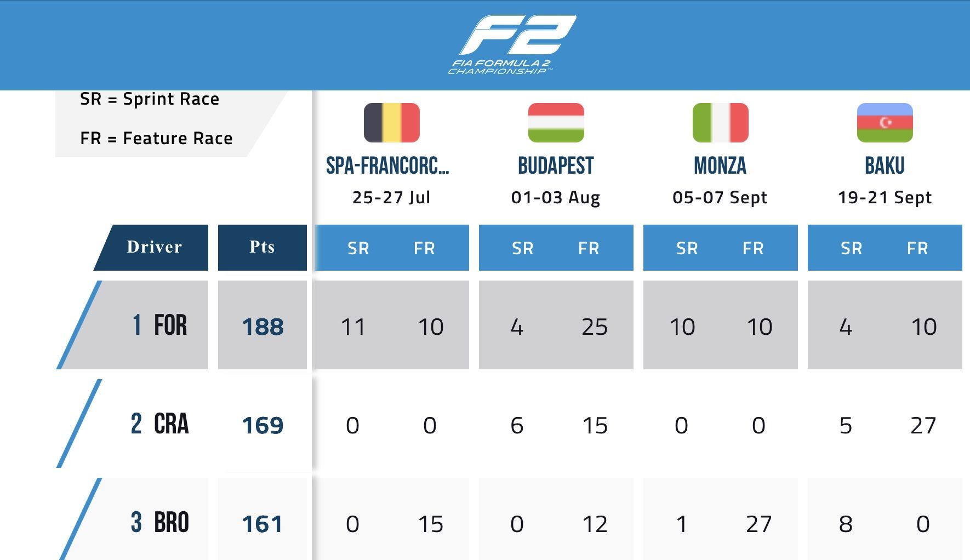
Task: Click the Budapest SR column header
Action: point(522,248)
